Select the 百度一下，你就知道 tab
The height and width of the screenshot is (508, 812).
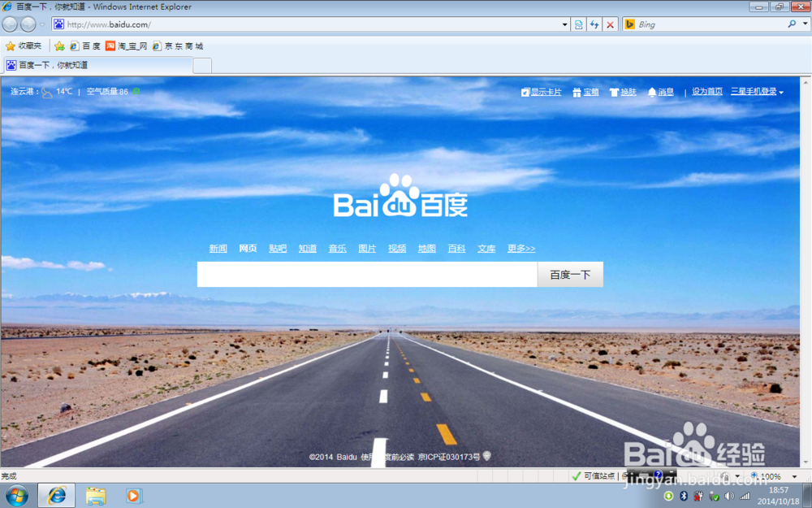tap(98, 65)
